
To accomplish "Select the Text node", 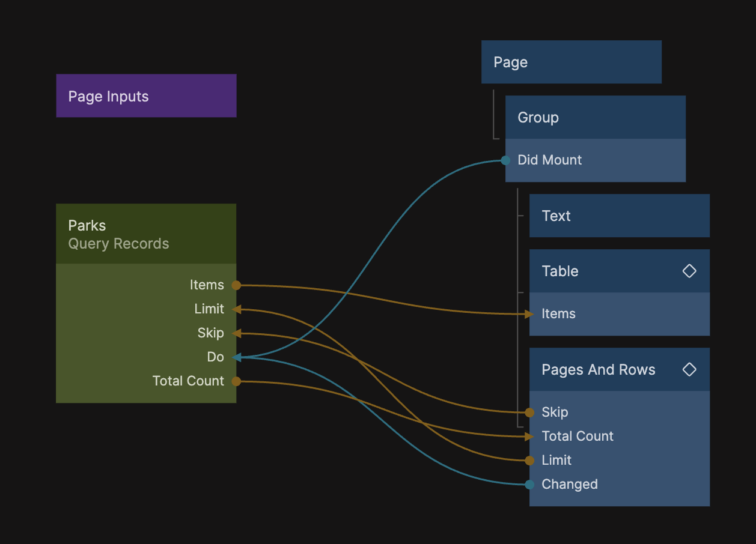I will (x=619, y=216).
